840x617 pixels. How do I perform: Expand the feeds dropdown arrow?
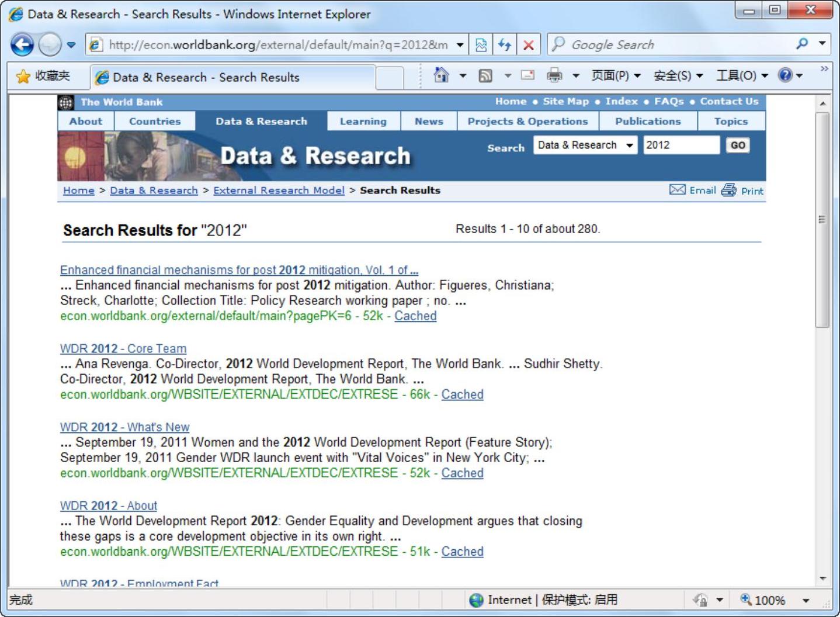pos(508,75)
